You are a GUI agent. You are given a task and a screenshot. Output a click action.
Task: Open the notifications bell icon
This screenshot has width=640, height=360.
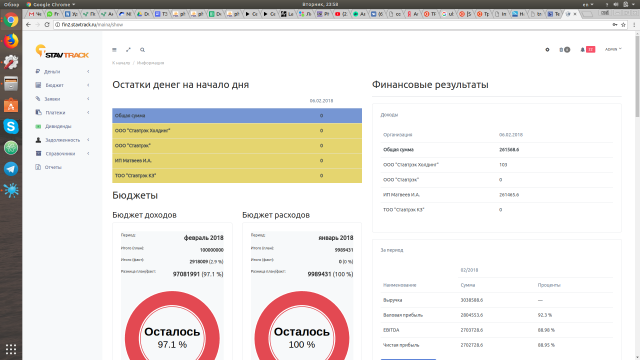tap(582, 50)
